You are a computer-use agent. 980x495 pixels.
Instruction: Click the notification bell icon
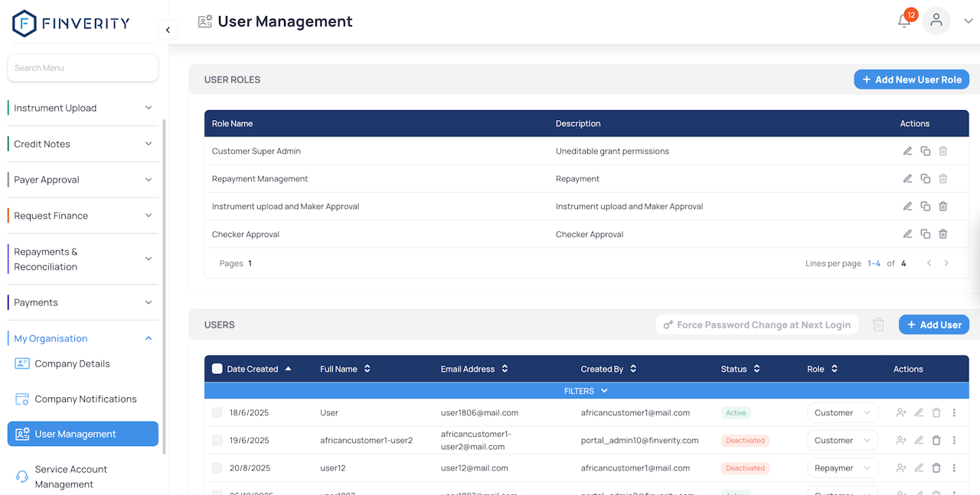904,21
